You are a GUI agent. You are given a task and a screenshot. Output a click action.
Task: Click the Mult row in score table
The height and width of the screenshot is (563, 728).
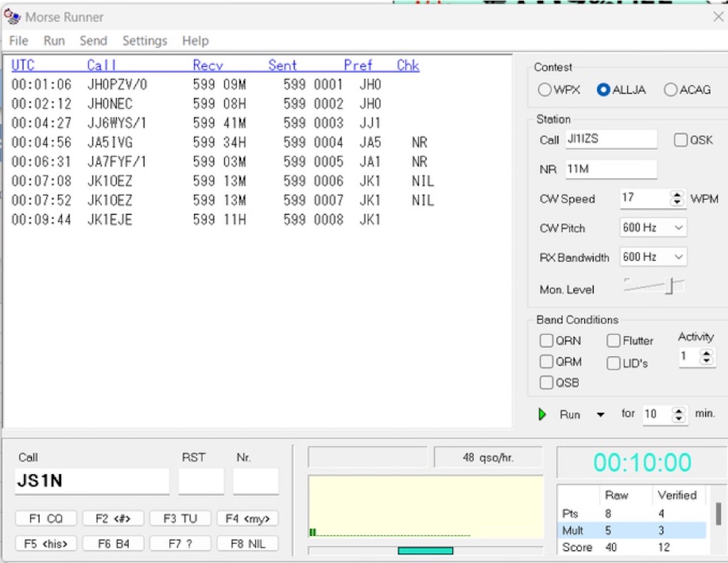631,530
